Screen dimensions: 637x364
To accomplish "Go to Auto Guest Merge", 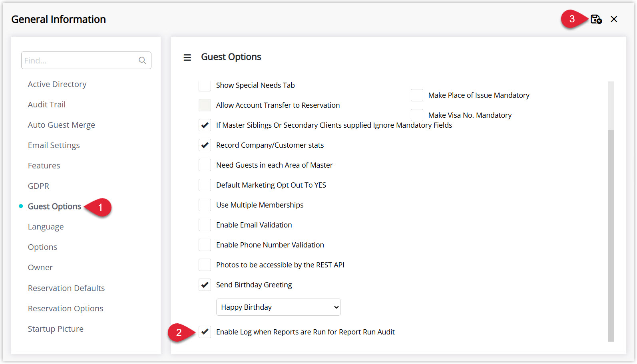I will point(62,125).
